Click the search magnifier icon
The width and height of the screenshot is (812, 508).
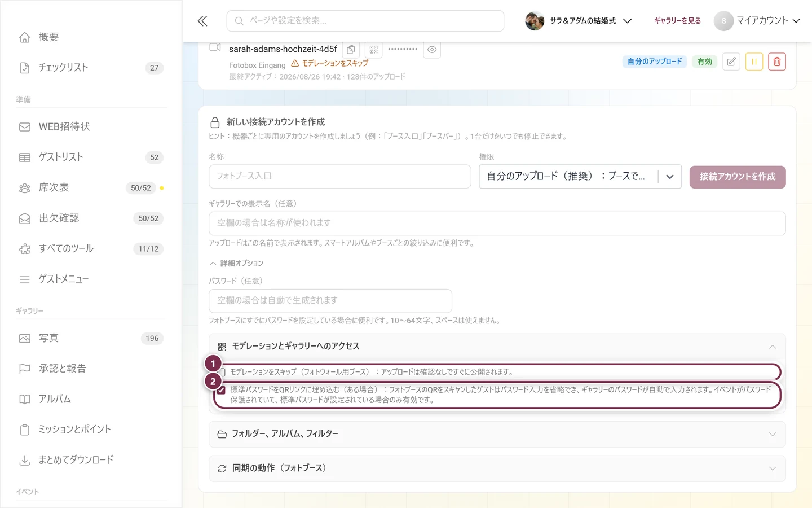[239, 21]
